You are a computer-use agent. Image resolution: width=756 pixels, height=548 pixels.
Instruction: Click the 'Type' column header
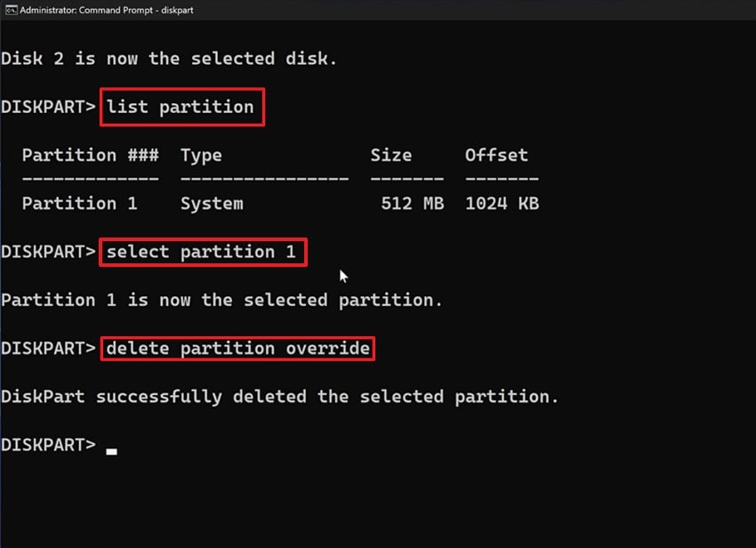pyautogui.click(x=200, y=155)
